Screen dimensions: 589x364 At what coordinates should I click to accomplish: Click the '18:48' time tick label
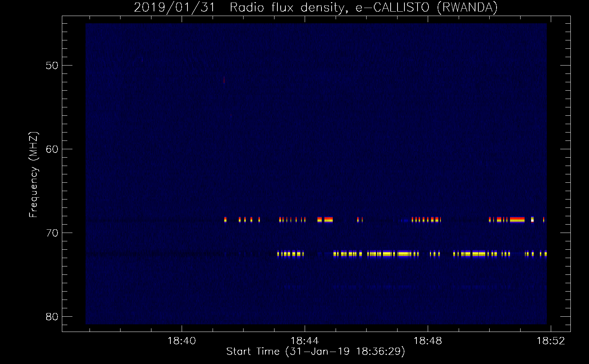(428, 341)
